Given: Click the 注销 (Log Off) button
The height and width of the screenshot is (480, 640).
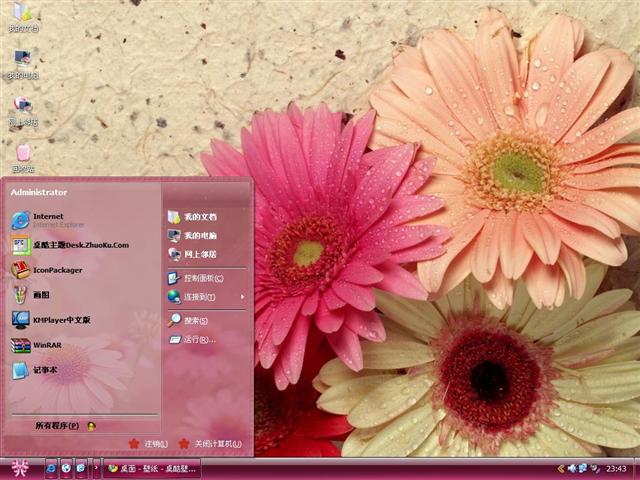Looking at the screenshot, I should click(148, 444).
